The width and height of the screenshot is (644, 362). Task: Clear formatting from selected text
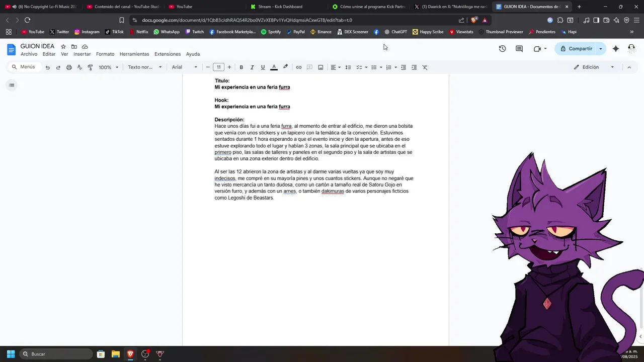point(425,67)
